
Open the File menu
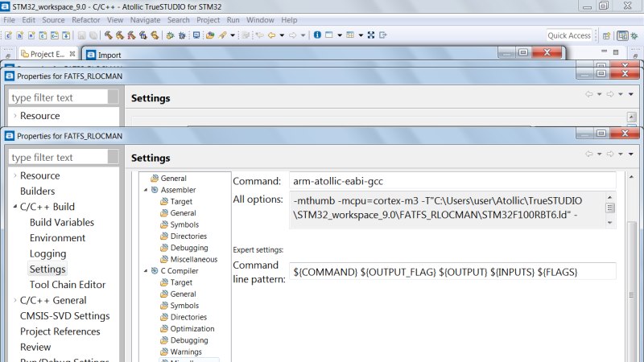(x=9, y=19)
